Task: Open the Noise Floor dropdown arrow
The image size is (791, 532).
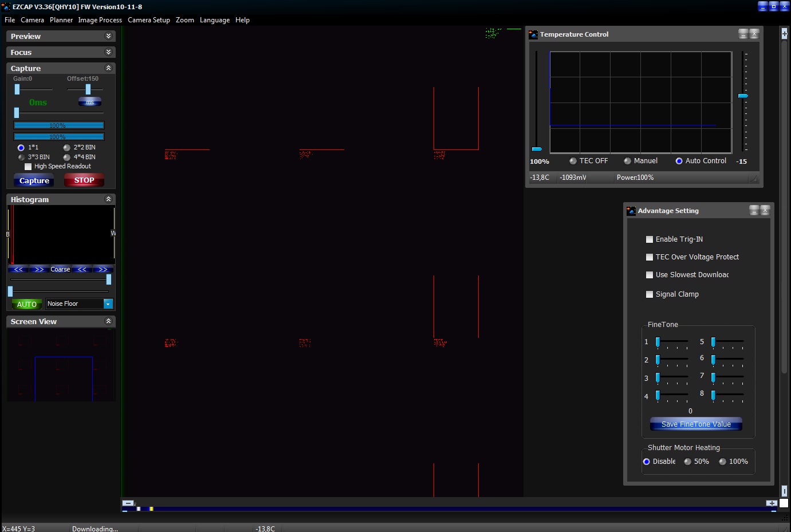Action: coord(108,304)
